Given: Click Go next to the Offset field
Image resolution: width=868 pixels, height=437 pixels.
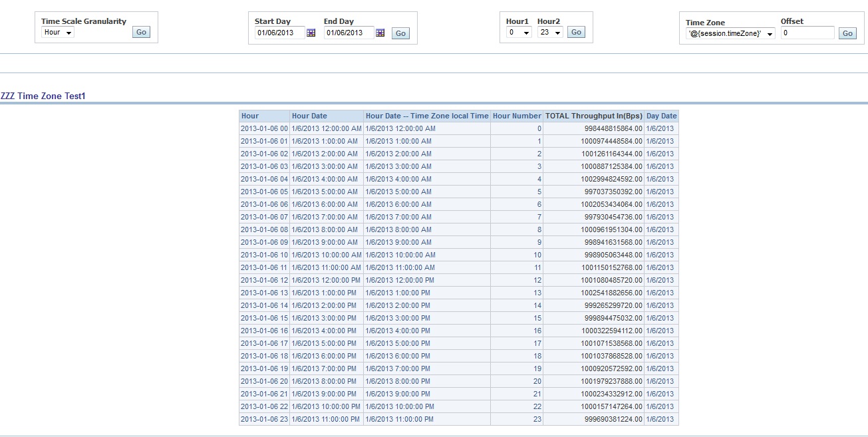Looking at the screenshot, I should click(x=847, y=31).
